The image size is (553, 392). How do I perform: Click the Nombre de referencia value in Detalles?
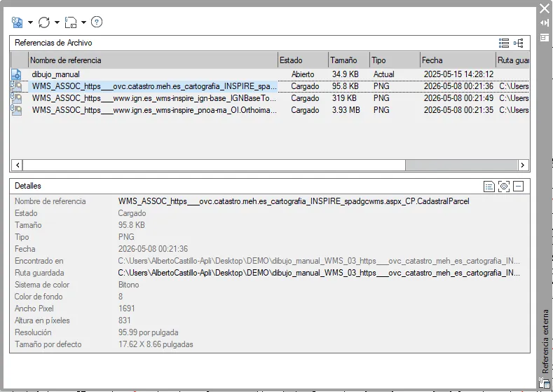point(294,201)
